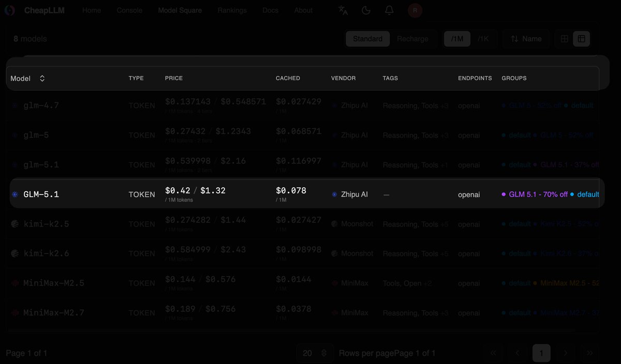621x364 pixels.
Task: Click the Zhipu icon beside GLM-5.1
Action: [15, 194]
